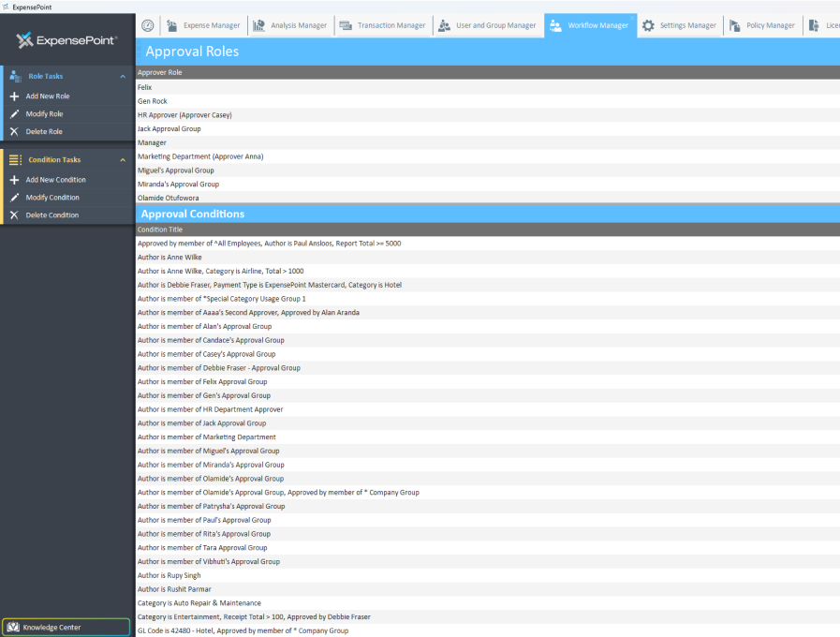Click the Role Tasks people icon

pos(13,76)
